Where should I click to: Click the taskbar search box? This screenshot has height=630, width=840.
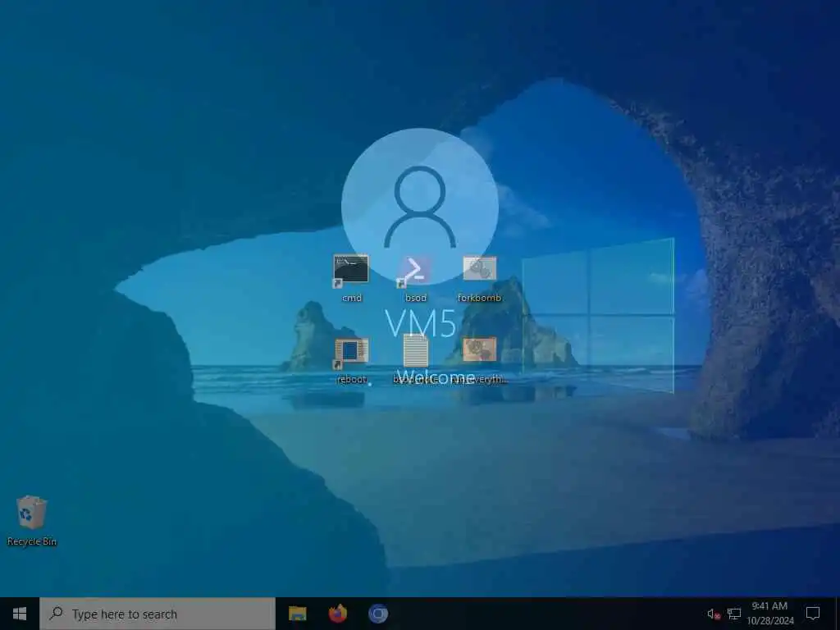click(x=157, y=614)
